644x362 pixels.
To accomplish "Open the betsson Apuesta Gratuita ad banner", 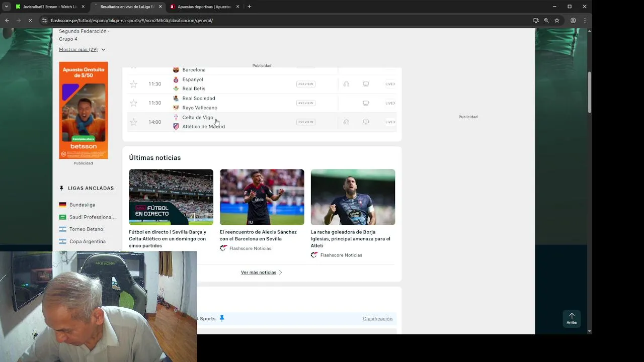I will [84, 110].
